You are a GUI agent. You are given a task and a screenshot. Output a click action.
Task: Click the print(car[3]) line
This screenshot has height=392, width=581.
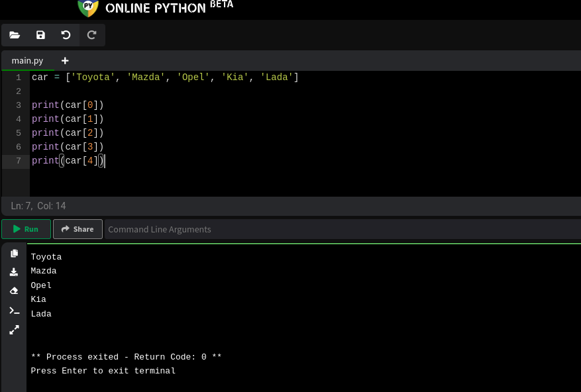68,147
